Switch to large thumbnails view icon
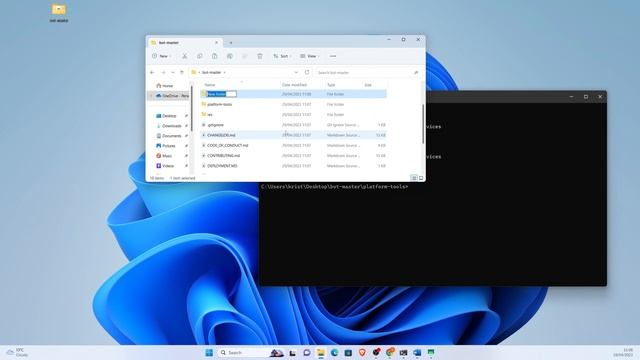 [421, 178]
